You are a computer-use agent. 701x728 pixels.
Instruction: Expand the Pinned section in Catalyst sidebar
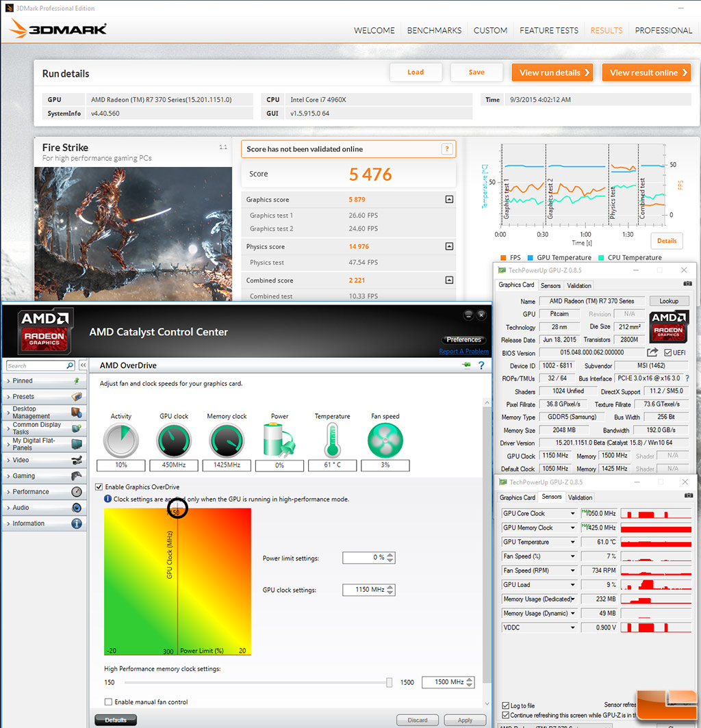click(x=8, y=380)
